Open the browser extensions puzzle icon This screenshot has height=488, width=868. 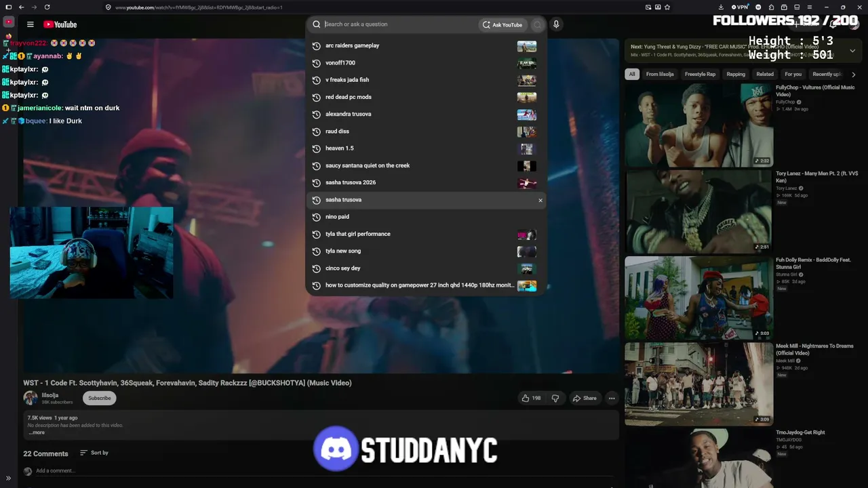click(x=771, y=7)
